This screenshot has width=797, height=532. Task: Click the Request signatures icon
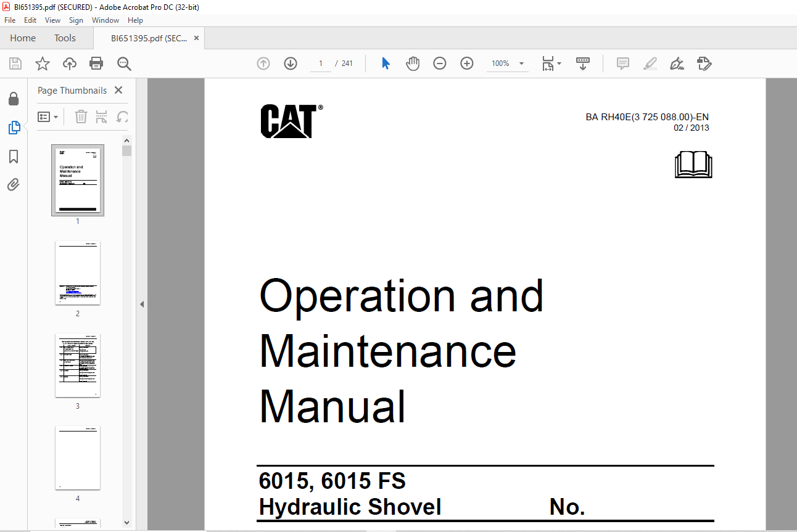(x=704, y=63)
